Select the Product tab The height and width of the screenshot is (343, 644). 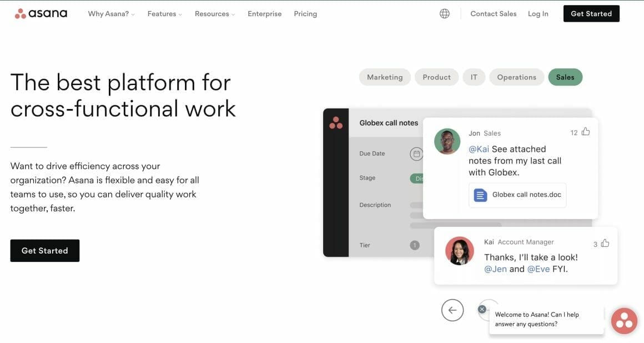click(x=436, y=77)
